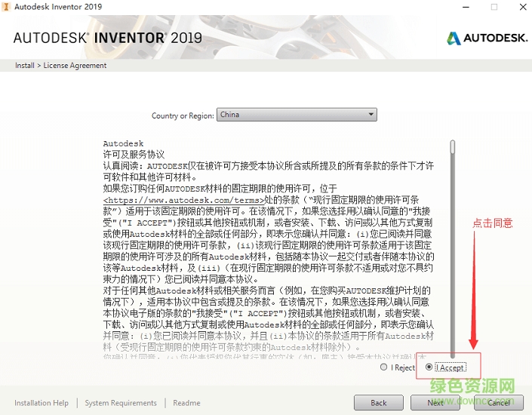This screenshot has width=532, height=415.
Task: Select the I Accept radio button
Action: tap(429, 367)
